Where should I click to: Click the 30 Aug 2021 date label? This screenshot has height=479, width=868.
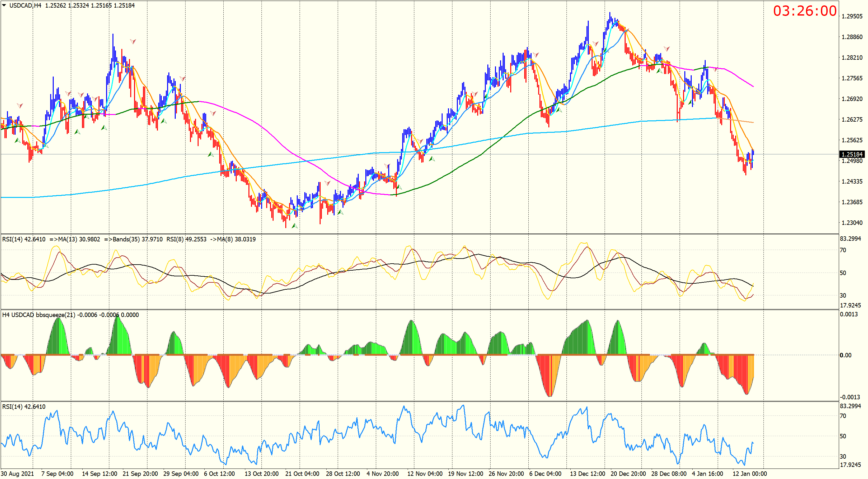click(x=17, y=474)
